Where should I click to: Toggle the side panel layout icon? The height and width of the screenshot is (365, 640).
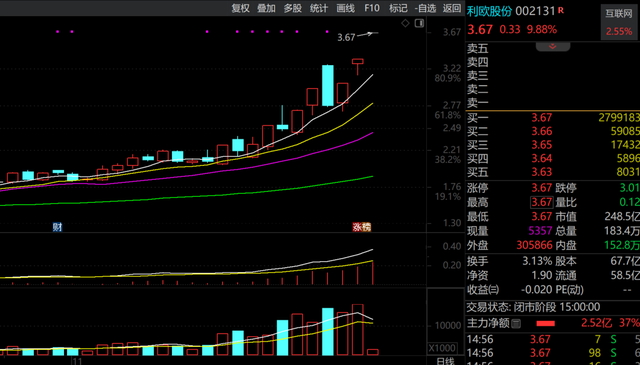[419, 23]
